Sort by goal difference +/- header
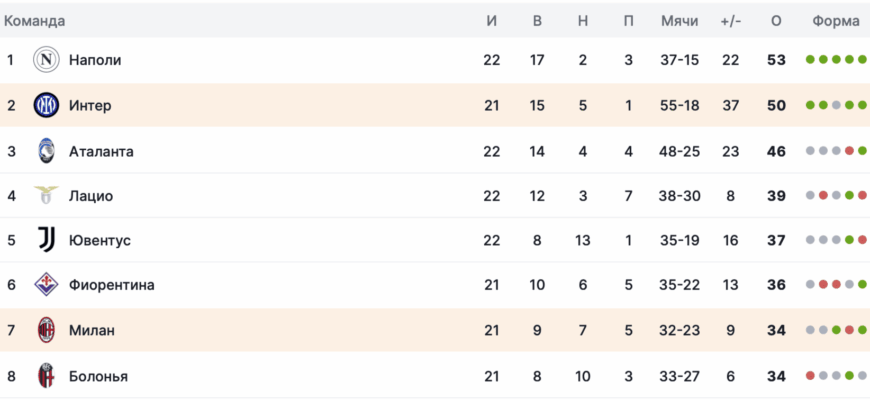The image size is (870, 400). click(x=730, y=21)
